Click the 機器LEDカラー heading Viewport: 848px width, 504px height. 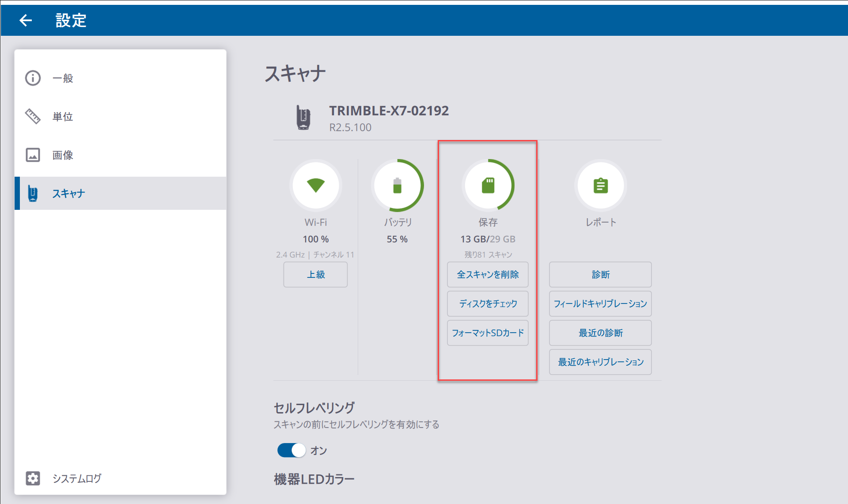click(x=314, y=479)
